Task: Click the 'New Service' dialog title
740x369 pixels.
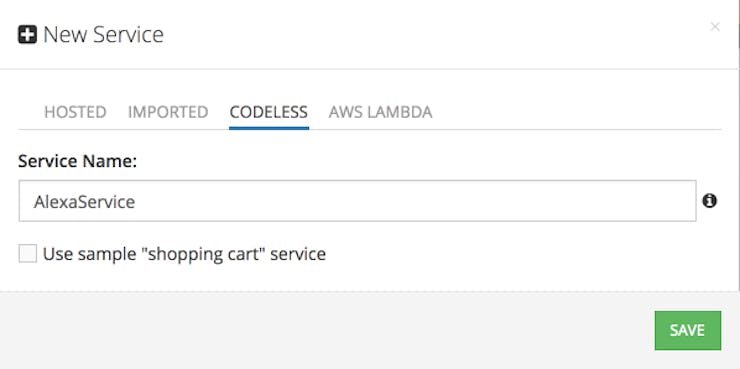Action: pyautogui.click(x=103, y=35)
